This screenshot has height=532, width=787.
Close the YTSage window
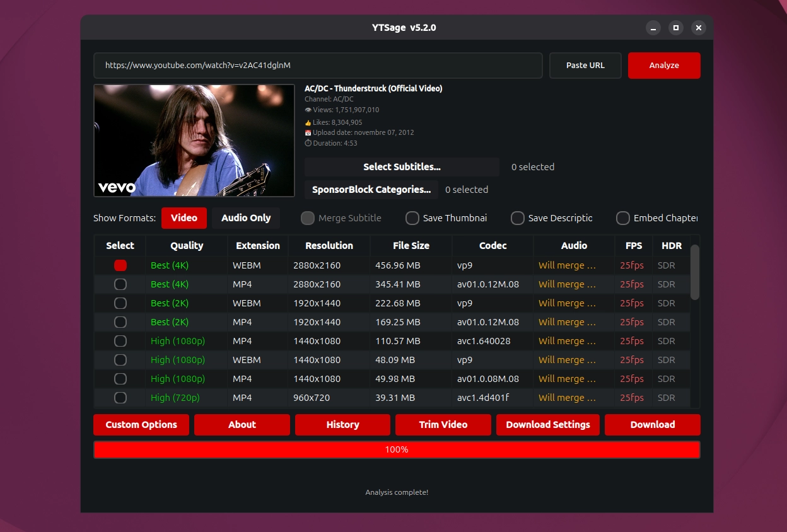(698, 28)
